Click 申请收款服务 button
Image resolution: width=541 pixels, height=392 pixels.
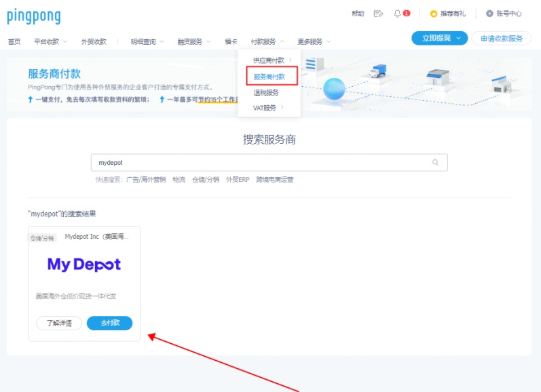coord(502,38)
